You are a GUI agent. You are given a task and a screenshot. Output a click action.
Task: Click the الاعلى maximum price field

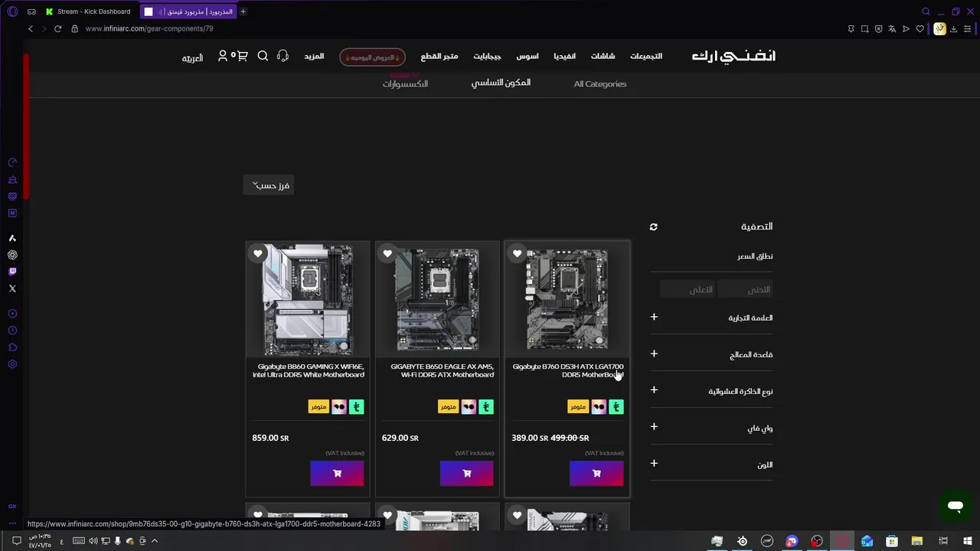point(688,289)
